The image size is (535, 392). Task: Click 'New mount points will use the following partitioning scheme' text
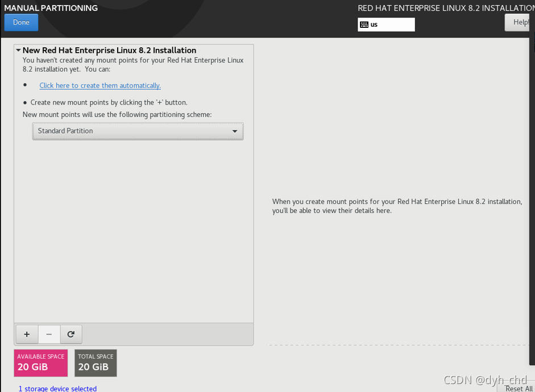pyautogui.click(x=117, y=115)
